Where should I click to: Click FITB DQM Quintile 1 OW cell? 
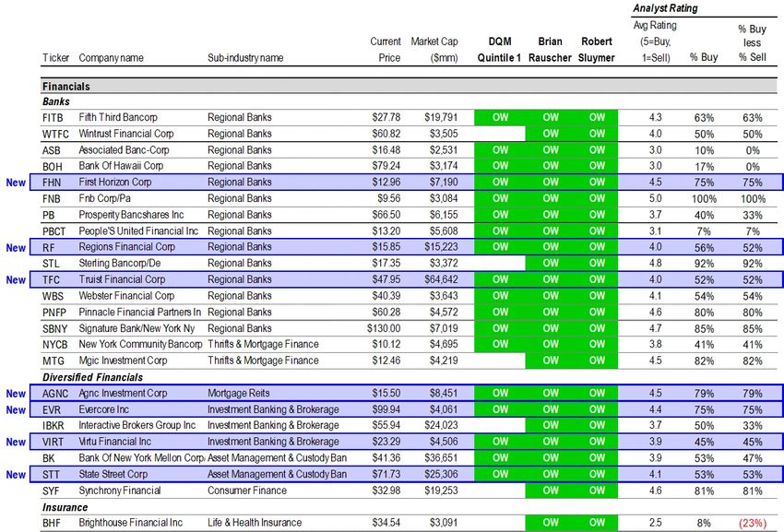point(500,117)
